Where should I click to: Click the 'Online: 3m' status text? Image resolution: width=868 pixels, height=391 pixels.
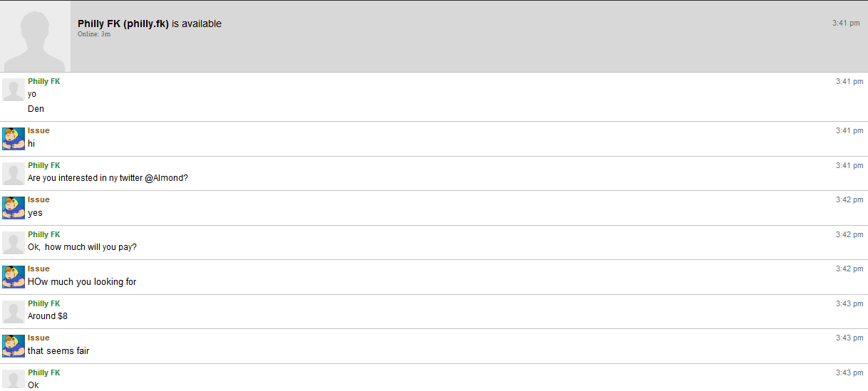[94, 34]
